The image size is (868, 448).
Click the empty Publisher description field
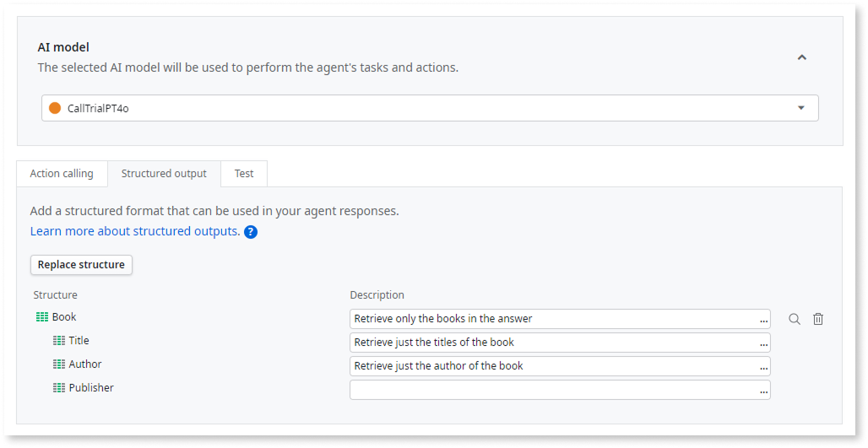(x=553, y=390)
